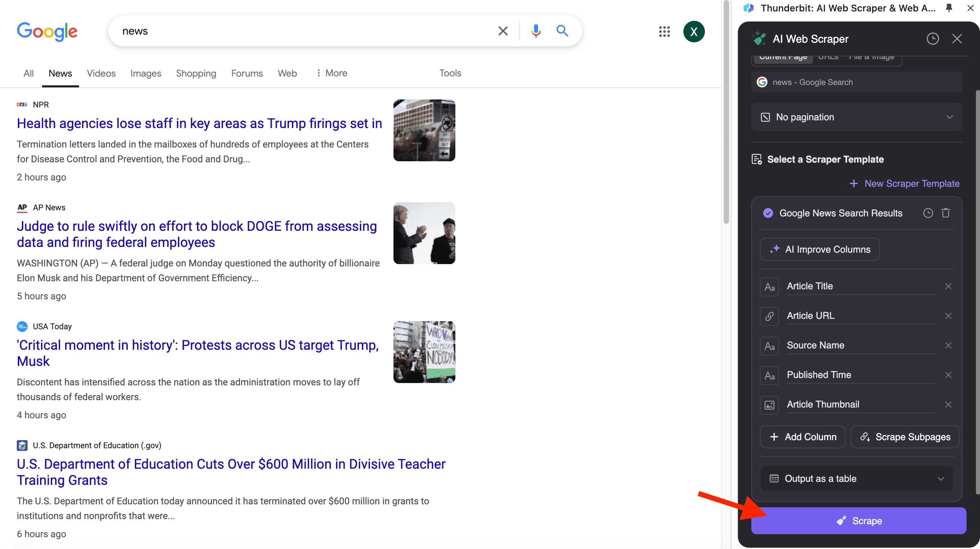Remove the Article Thumbnail column
This screenshot has height=549, width=980.
948,405
